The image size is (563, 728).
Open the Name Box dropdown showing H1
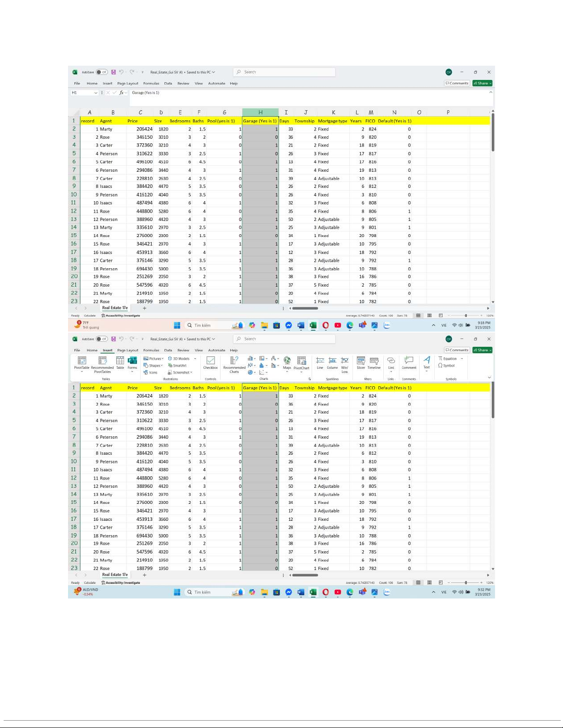[96, 93]
